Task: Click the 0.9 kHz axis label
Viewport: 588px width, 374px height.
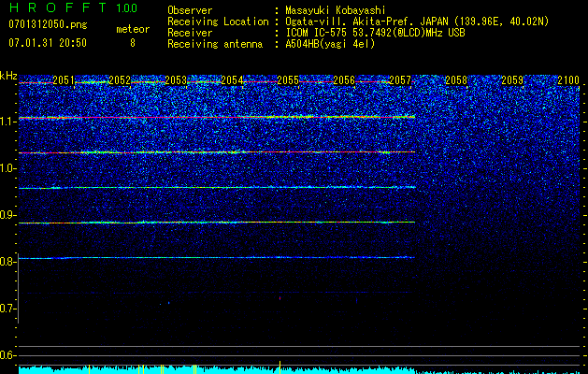Action: tap(8, 215)
